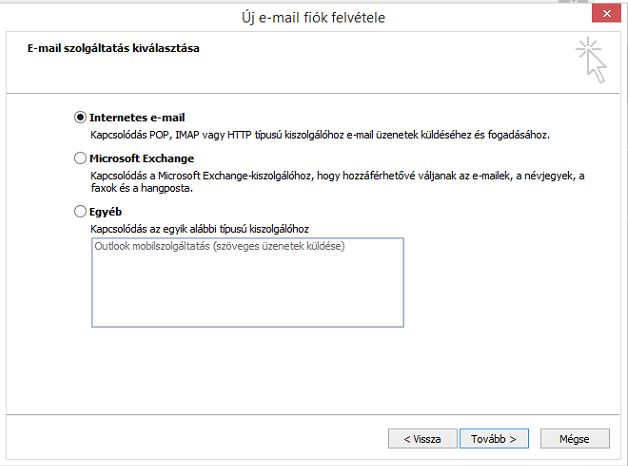Click the bold Egyéb label text

105,212
